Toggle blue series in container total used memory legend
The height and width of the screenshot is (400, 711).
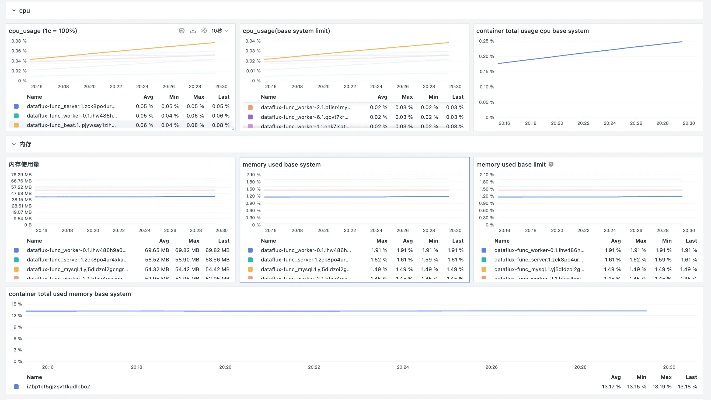16,386
